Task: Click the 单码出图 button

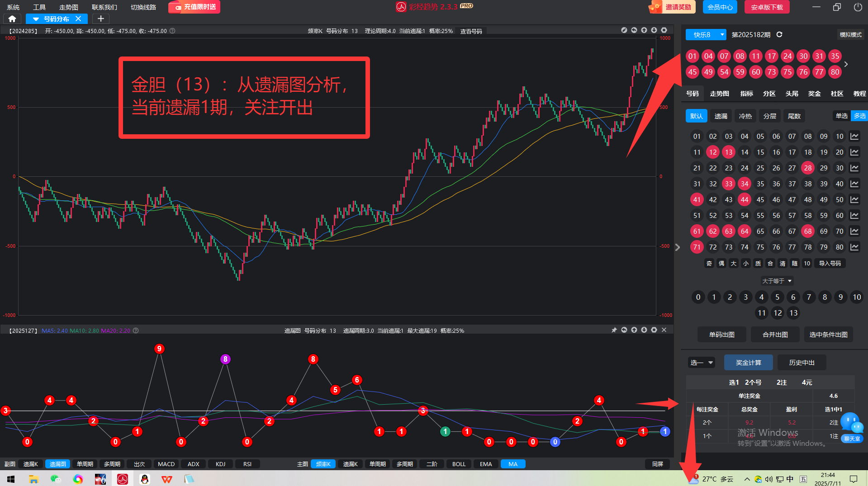Action: pyautogui.click(x=722, y=335)
